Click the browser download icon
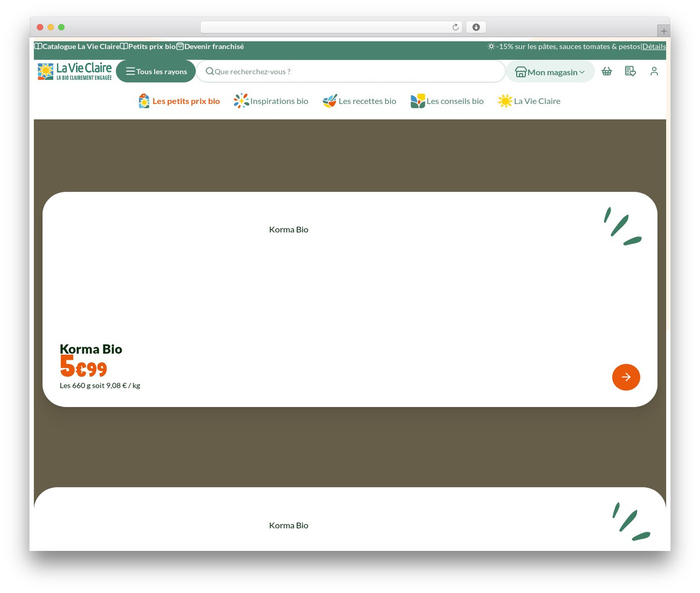Screen dimensions: 700x593 tap(476, 27)
